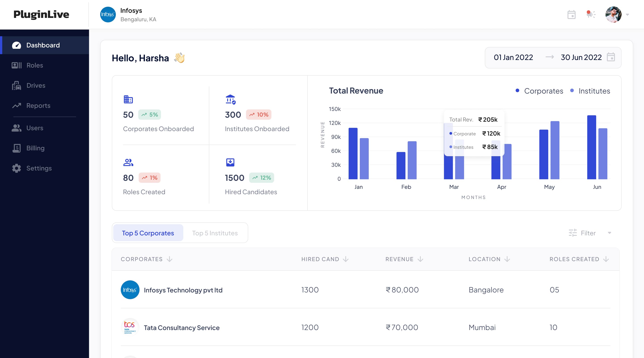The height and width of the screenshot is (358, 644).
Task: Expand the profile menu arrow
Action: click(627, 15)
